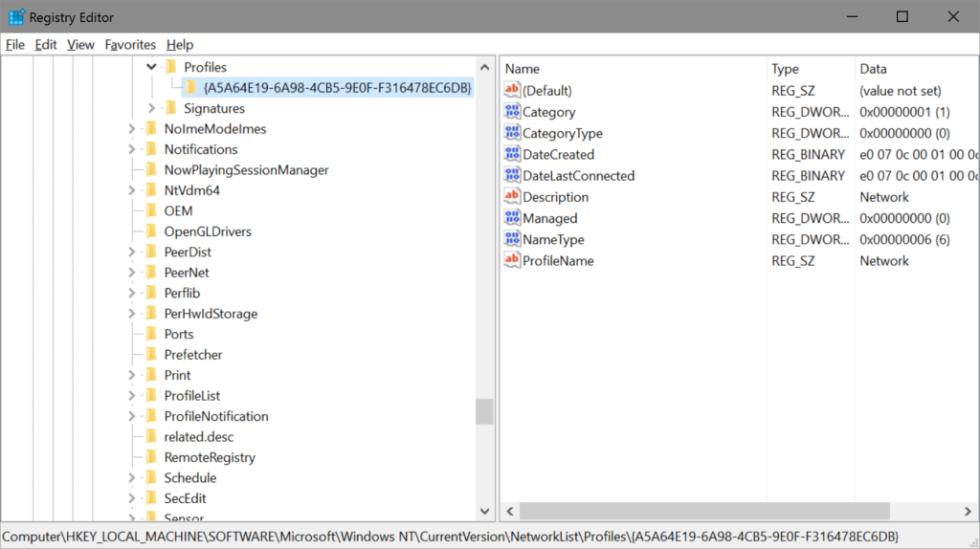Click the binary icon next to DateCreated
980x549 pixels.
512,155
